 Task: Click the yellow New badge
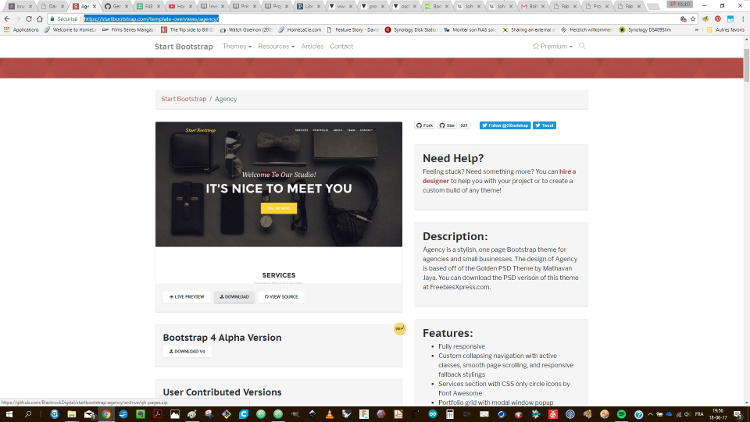click(399, 329)
